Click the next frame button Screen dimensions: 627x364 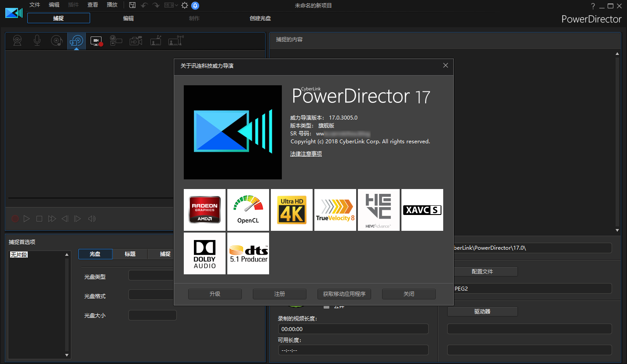[x=77, y=218]
